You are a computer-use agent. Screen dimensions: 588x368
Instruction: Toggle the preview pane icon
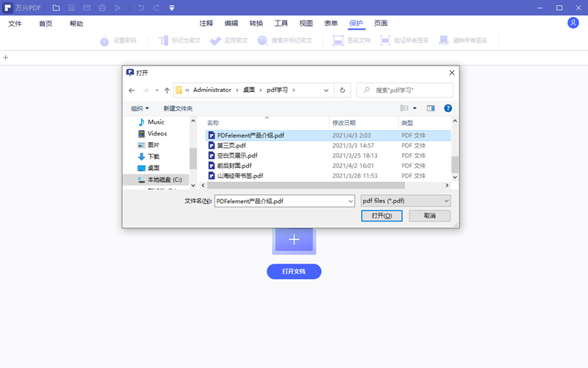tap(431, 108)
